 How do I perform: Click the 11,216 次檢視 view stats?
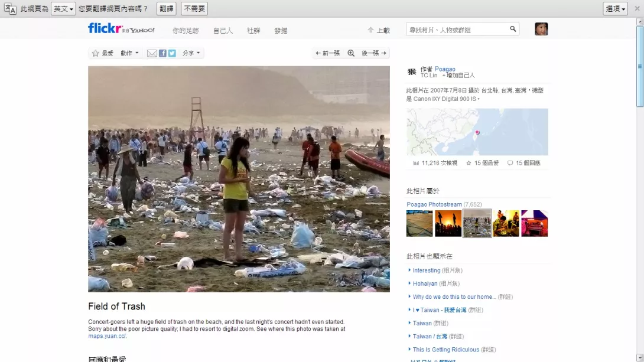click(435, 163)
